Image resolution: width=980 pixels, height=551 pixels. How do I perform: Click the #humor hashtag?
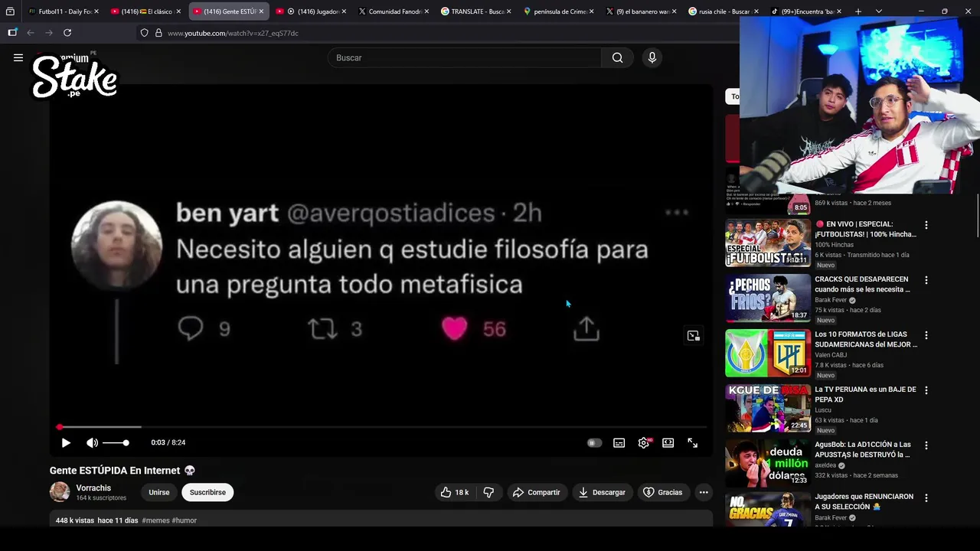pos(185,520)
